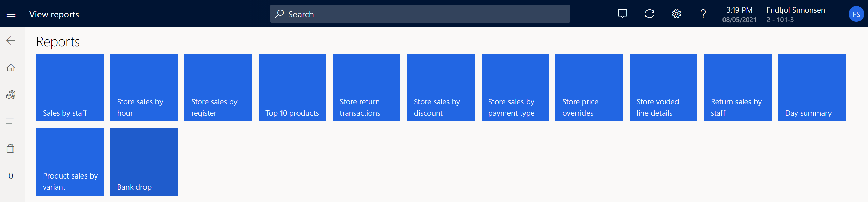Image resolution: width=868 pixels, height=202 pixels.
Task: View the Day summary report
Action: tap(812, 88)
